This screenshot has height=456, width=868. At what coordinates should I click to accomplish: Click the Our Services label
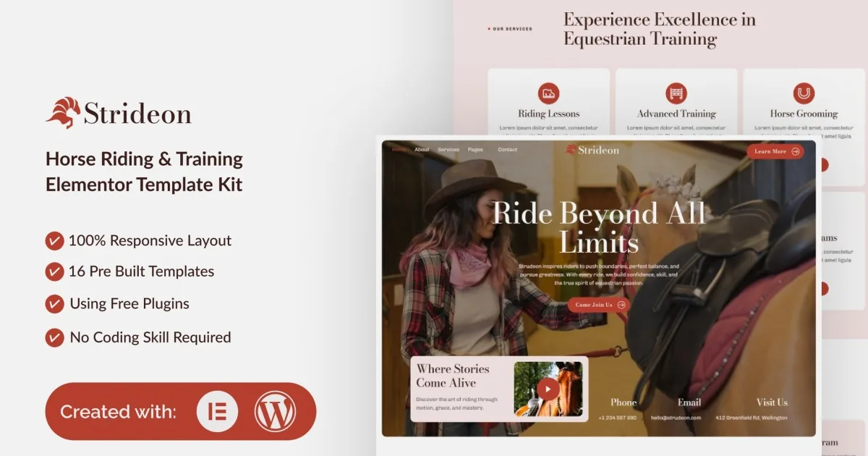512,29
